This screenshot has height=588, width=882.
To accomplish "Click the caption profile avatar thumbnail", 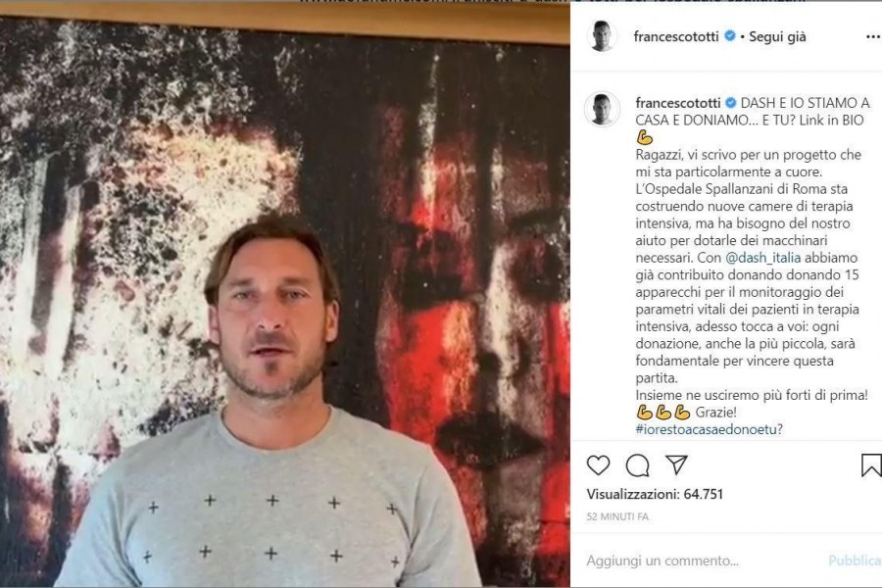I will (603, 109).
